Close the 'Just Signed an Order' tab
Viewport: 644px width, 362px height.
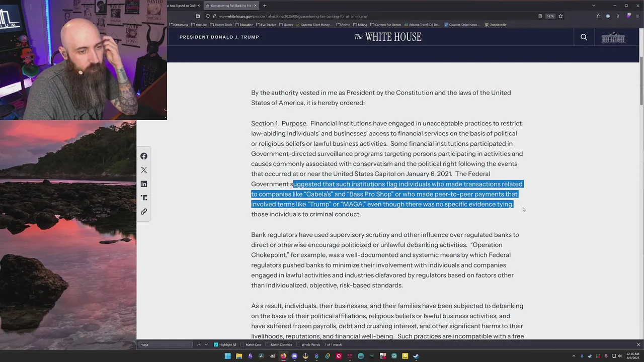[x=199, y=6]
